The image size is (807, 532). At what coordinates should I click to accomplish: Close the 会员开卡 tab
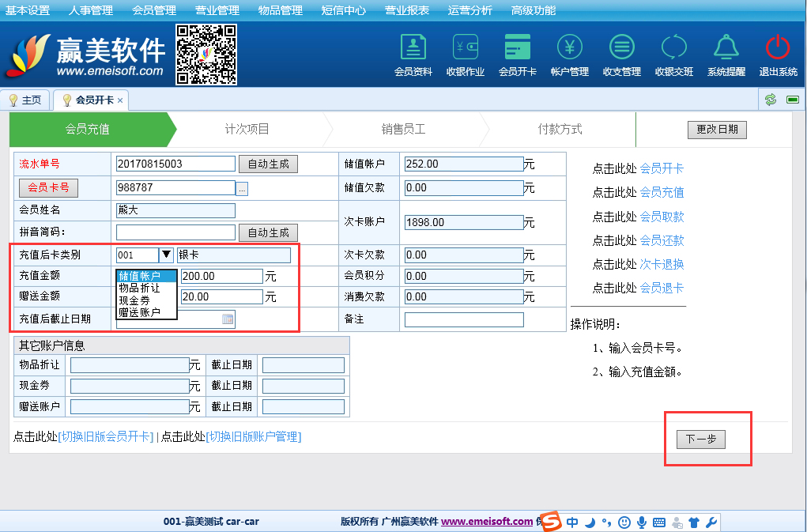coord(120,100)
